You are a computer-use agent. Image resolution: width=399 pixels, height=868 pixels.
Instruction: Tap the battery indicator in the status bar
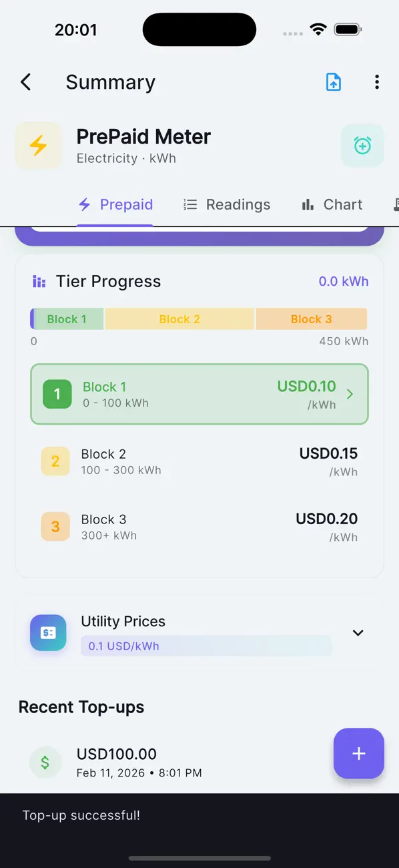coord(348,29)
